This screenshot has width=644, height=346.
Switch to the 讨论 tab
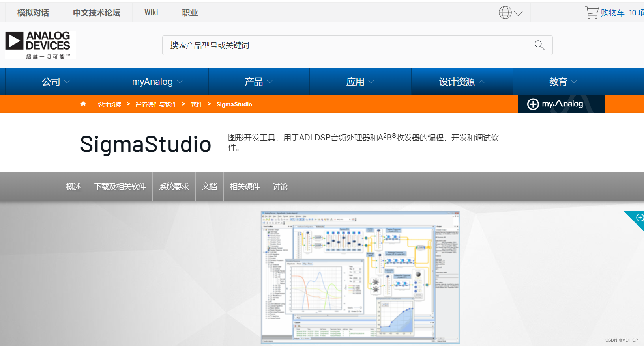280,186
